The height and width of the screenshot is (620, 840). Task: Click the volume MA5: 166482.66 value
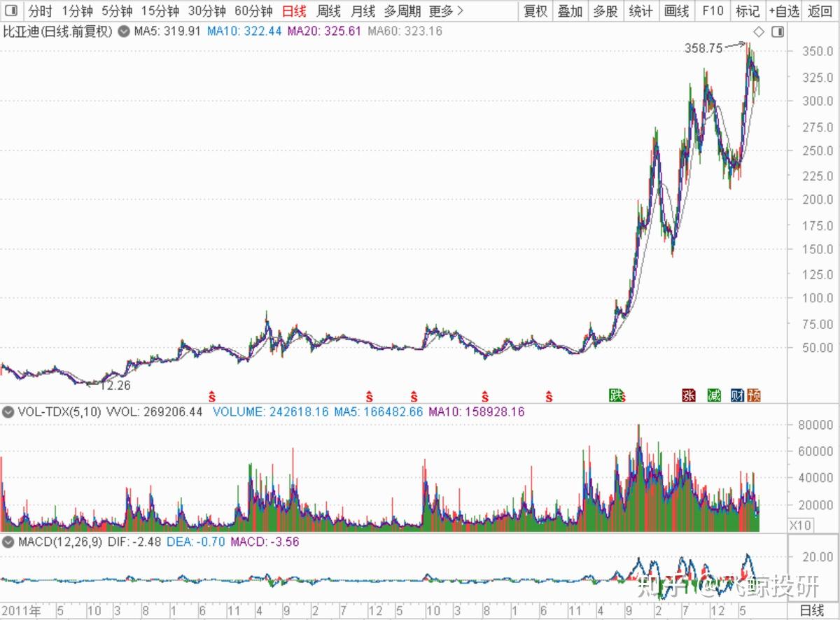[x=378, y=412]
